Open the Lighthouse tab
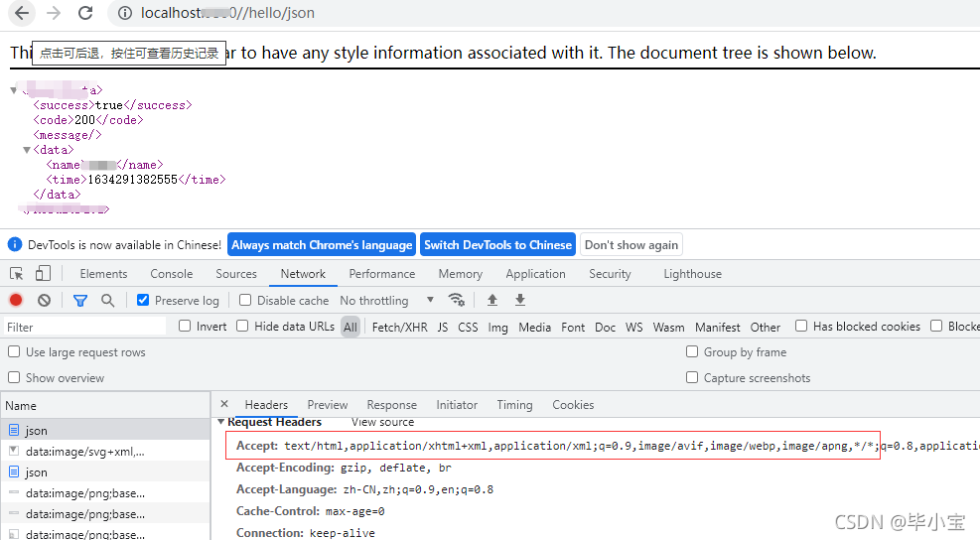Viewport: 980px width, 540px height. click(692, 274)
